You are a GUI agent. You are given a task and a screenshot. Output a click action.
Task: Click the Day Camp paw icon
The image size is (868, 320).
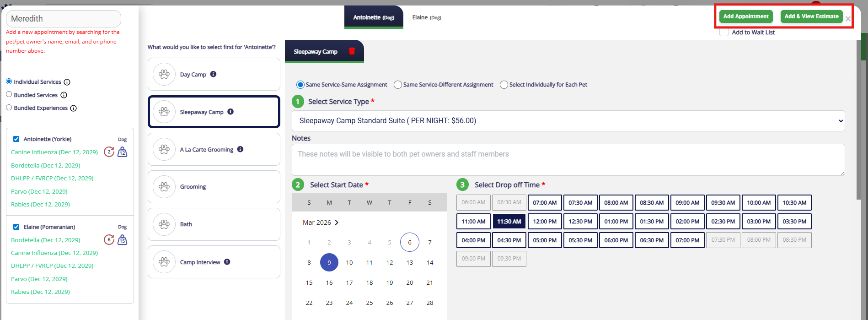point(164,74)
